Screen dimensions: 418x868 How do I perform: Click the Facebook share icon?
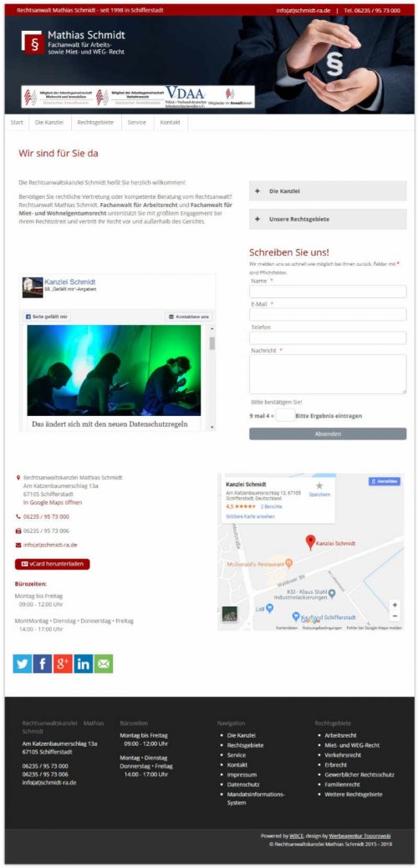point(43,663)
